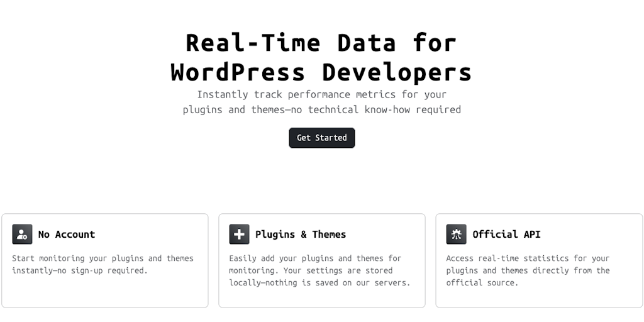
Task: Select the Plugins & Themes card heading
Action: (301, 235)
